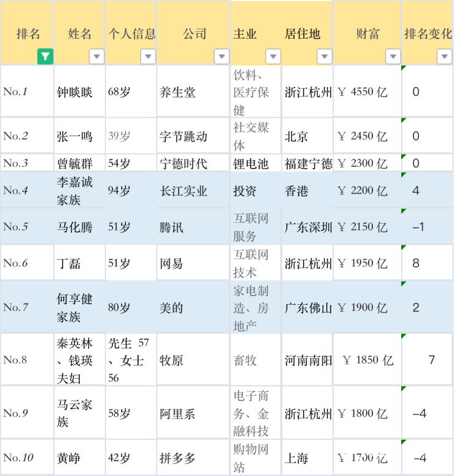Open the active green filter on 排名 column
The width and height of the screenshot is (454, 476).
(45, 56)
